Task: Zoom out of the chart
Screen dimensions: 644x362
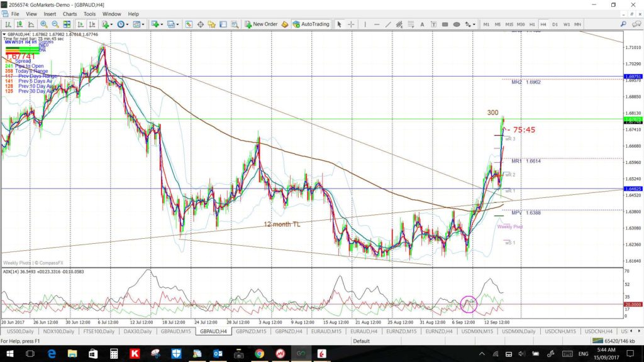Action: point(55,25)
